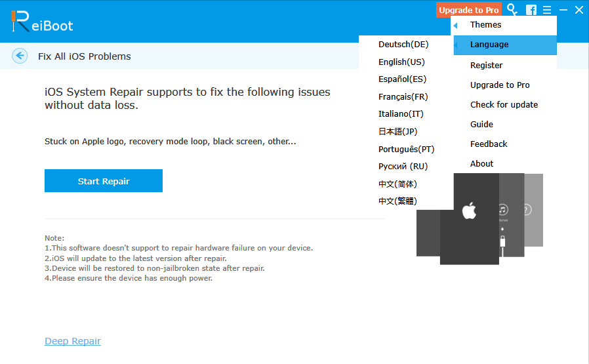Image resolution: width=589 pixels, height=364 pixels.
Task: Click the ReiBoot logo
Action: [43, 22]
